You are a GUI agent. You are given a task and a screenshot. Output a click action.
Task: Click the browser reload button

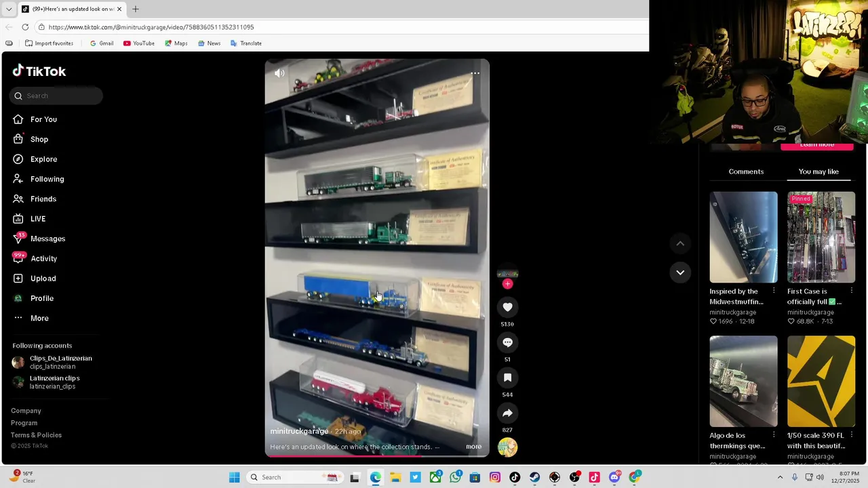coord(25,27)
